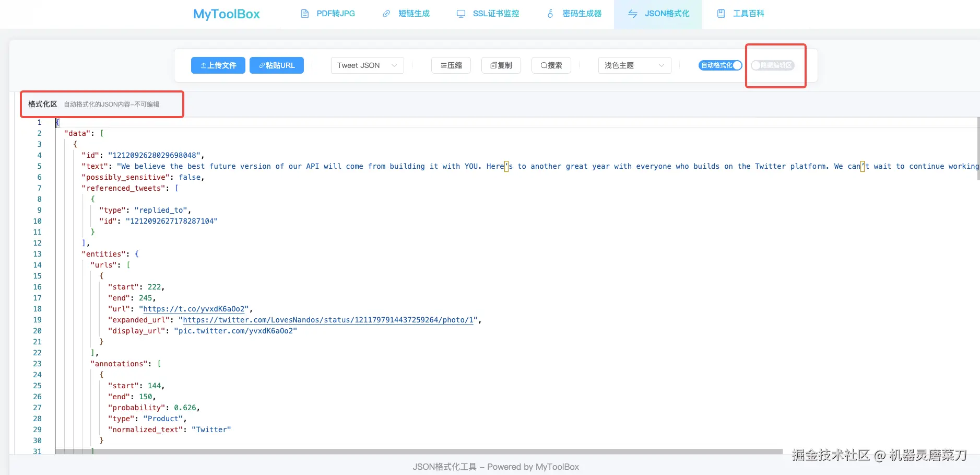Screen dimensions: 980x475
Task: Click line number 1 in the gutter
Action: [39, 122]
